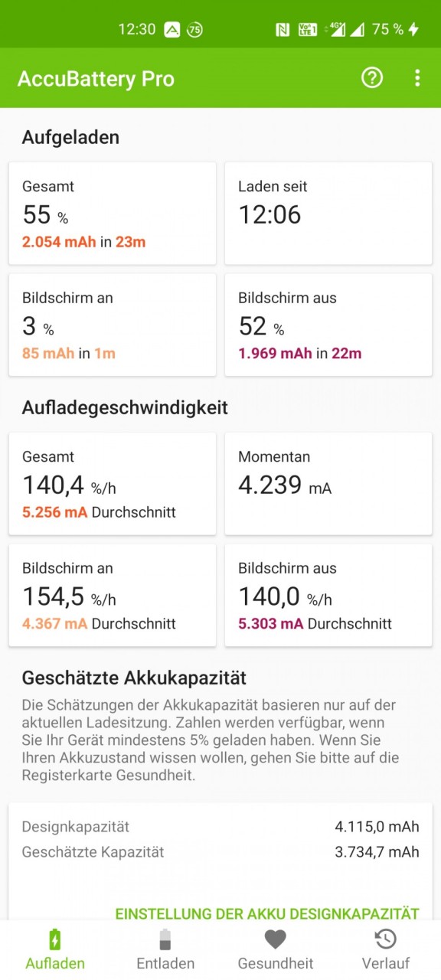Select the Gesamt 55 % charged card
The image size is (441, 980).
point(113,214)
